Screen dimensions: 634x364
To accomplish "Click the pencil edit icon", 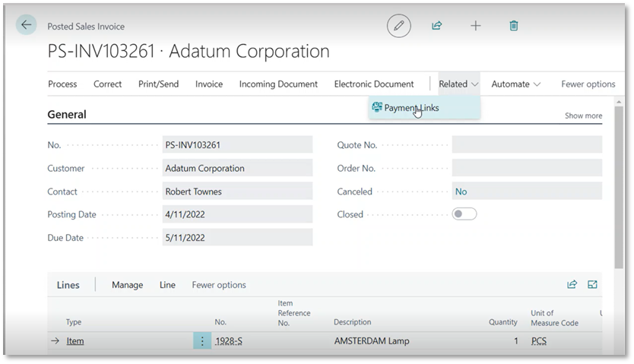I will tap(398, 25).
